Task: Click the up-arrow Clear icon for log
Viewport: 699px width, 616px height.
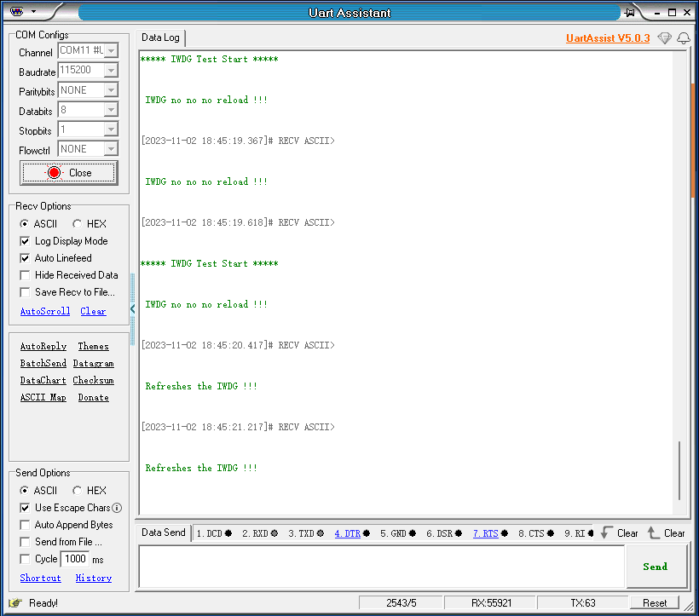Action: point(654,533)
